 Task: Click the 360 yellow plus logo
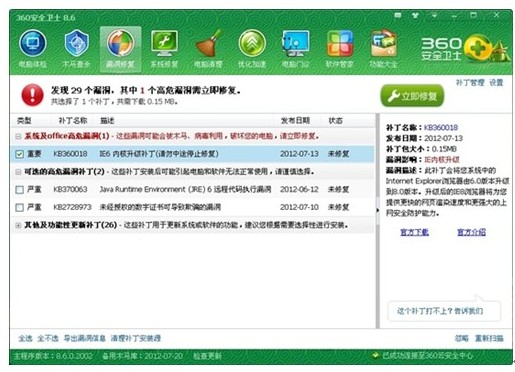coord(478,48)
